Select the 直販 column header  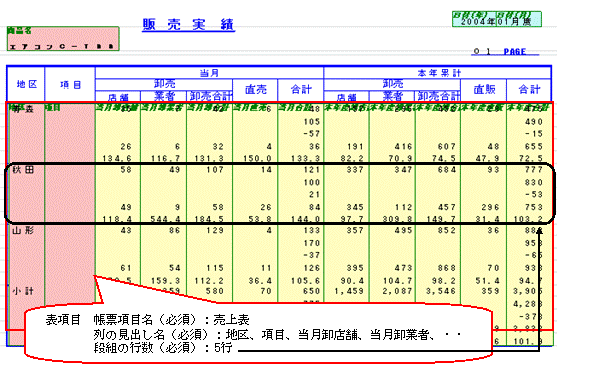coord(484,89)
